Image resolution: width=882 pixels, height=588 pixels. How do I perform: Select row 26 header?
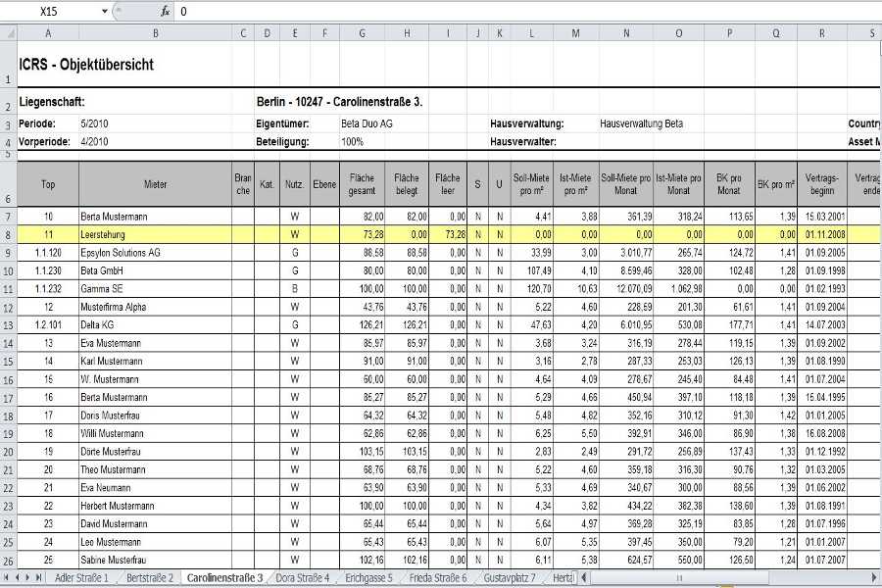(8, 561)
